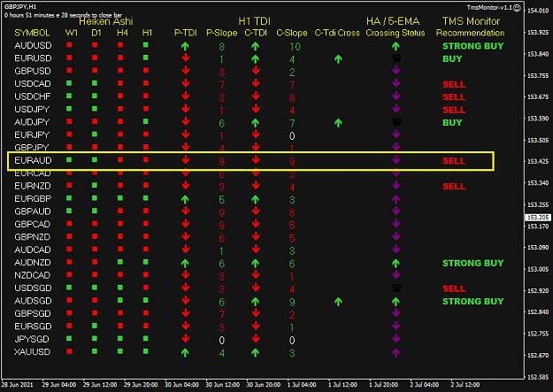Click the BUY recommendation for EURUSD
This screenshot has width=553, height=392.
coord(452,58)
